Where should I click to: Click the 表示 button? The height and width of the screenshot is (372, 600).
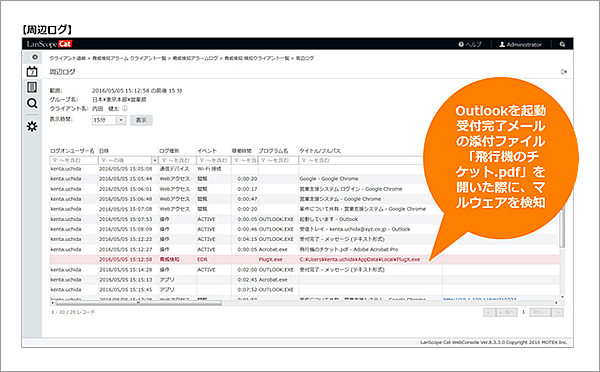[x=141, y=120]
